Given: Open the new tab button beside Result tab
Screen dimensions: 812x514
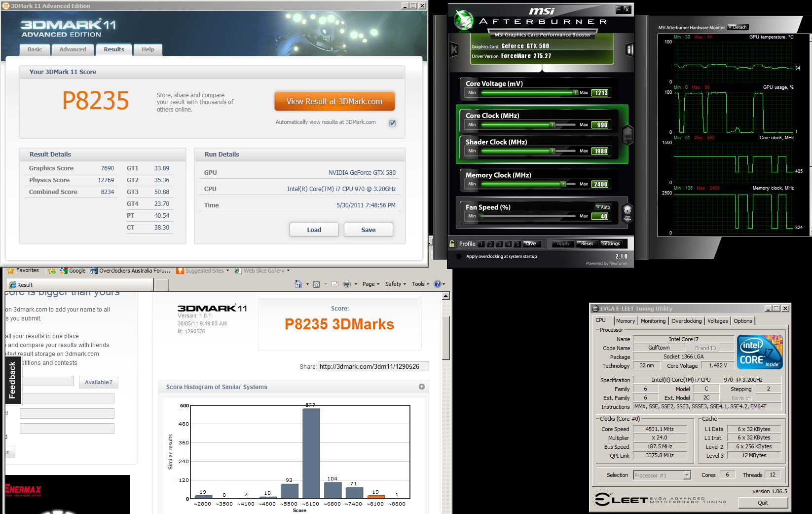Looking at the screenshot, I should coord(162,285).
